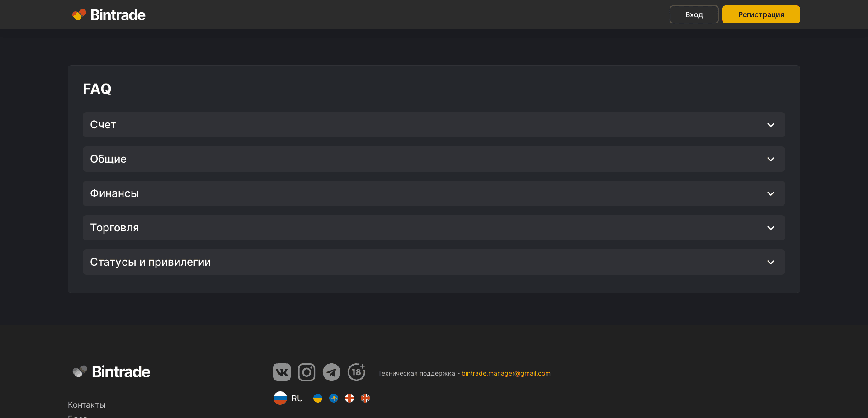Email support via bintrade.manager@gmail.com link

506,373
